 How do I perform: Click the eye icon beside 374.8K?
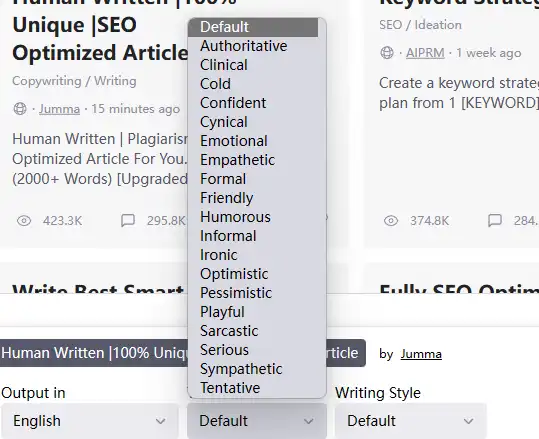pyautogui.click(x=391, y=221)
